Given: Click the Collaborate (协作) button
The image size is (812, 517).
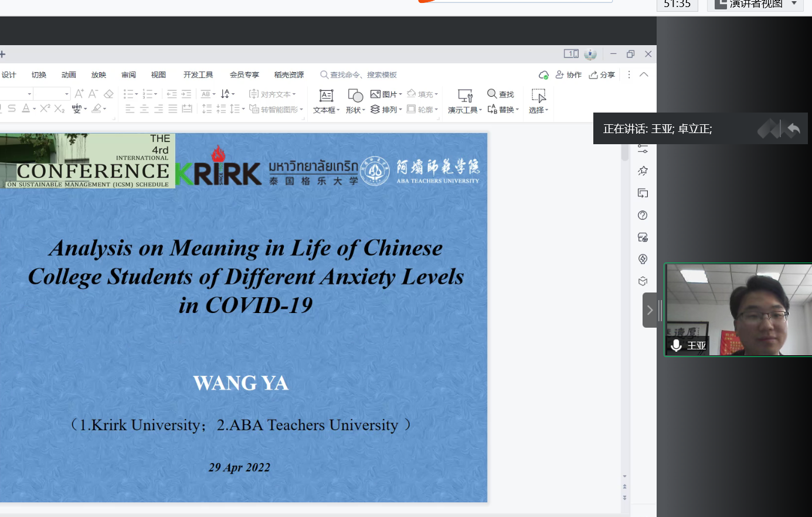Looking at the screenshot, I should [x=569, y=75].
